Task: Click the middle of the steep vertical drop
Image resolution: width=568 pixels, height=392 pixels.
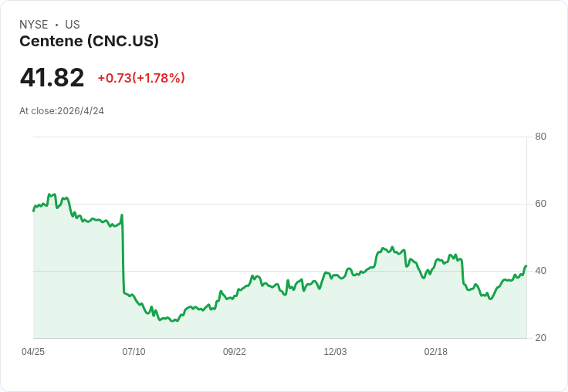Action: click(x=123, y=255)
